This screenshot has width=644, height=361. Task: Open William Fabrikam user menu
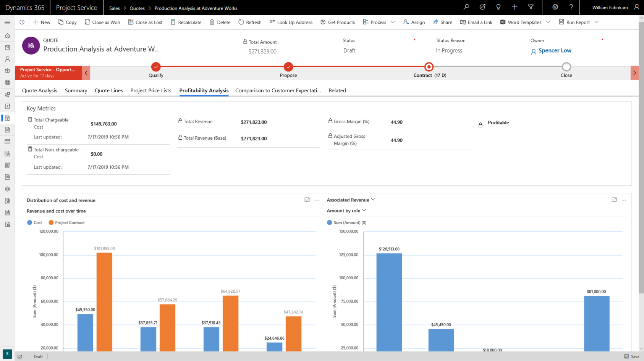(x=615, y=7)
